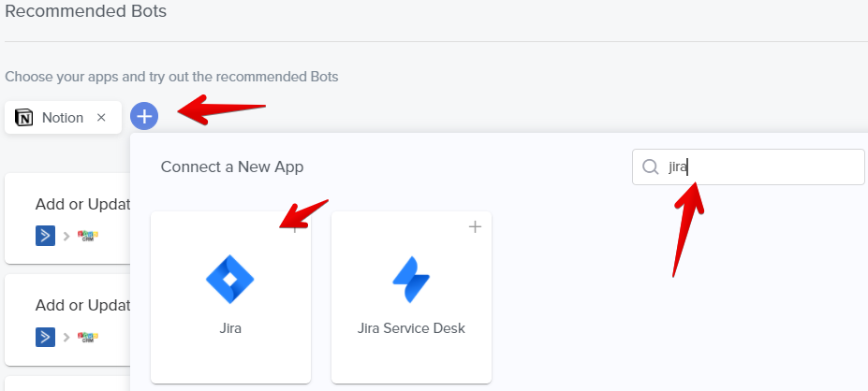Click plus icon on Jira Service Desk card
Viewport: 868px width, 391px height.
pos(475,226)
